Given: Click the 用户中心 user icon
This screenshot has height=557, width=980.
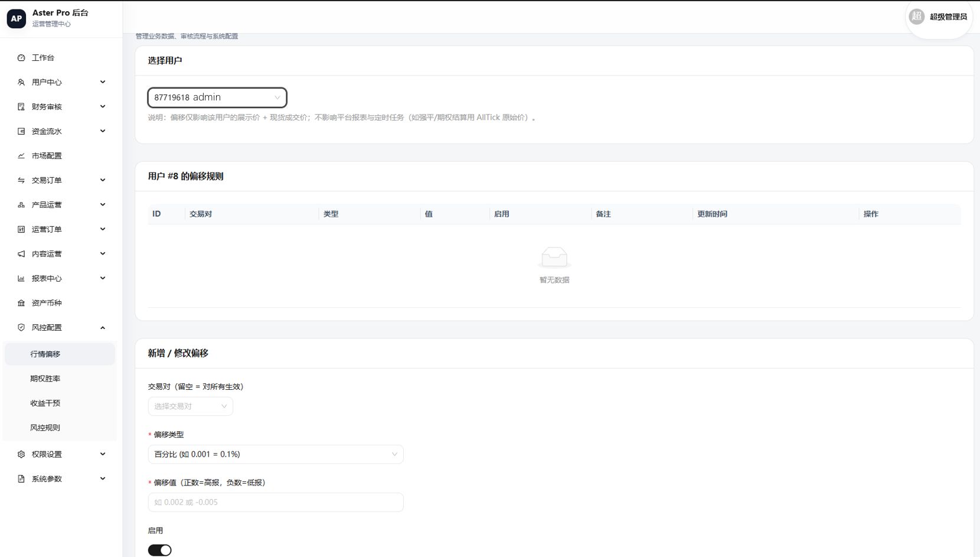Looking at the screenshot, I should pos(21,82).
